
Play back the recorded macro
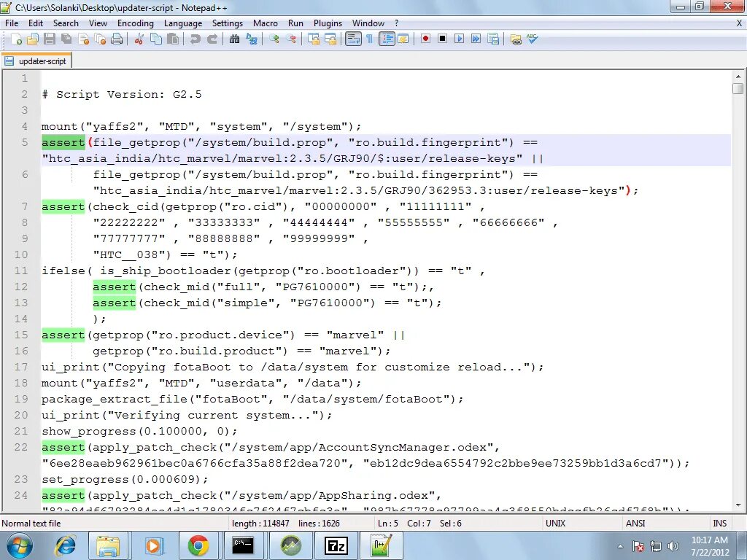(460, 39)
